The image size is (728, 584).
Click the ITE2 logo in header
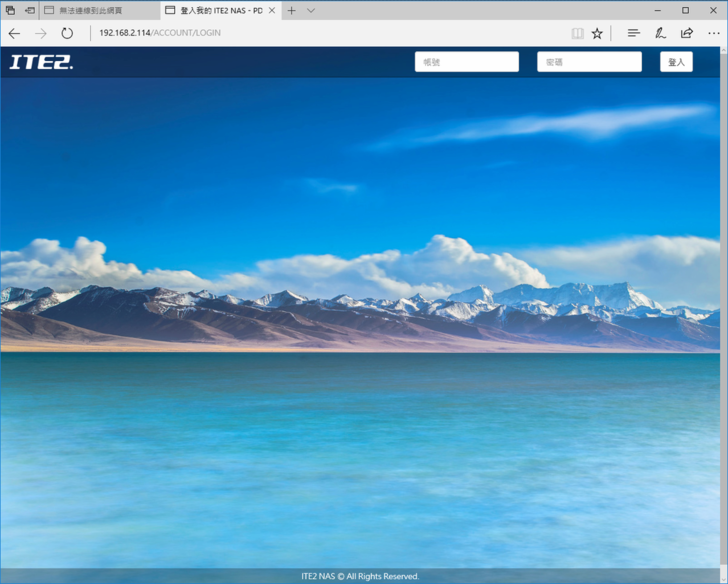click(41, 62)
